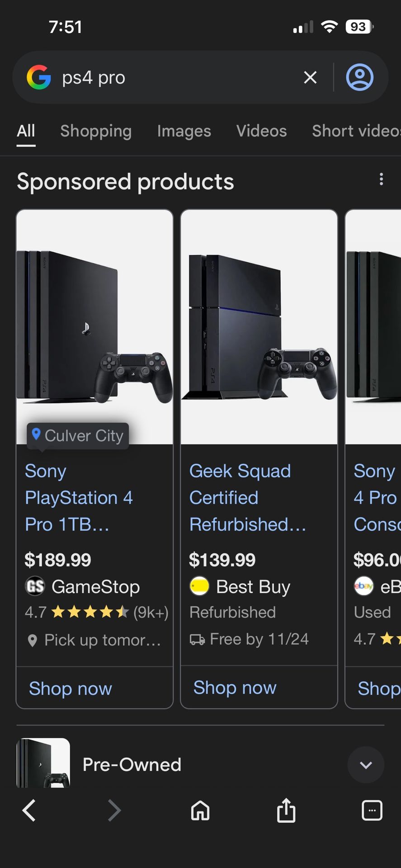
Task: Tap the forward navigation arrow
Action: (x=114, y=810)
